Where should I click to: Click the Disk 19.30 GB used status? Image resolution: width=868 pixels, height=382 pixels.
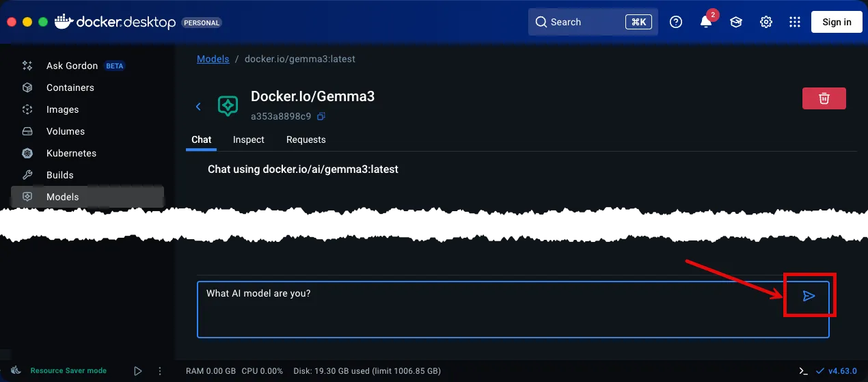(367, 371)
